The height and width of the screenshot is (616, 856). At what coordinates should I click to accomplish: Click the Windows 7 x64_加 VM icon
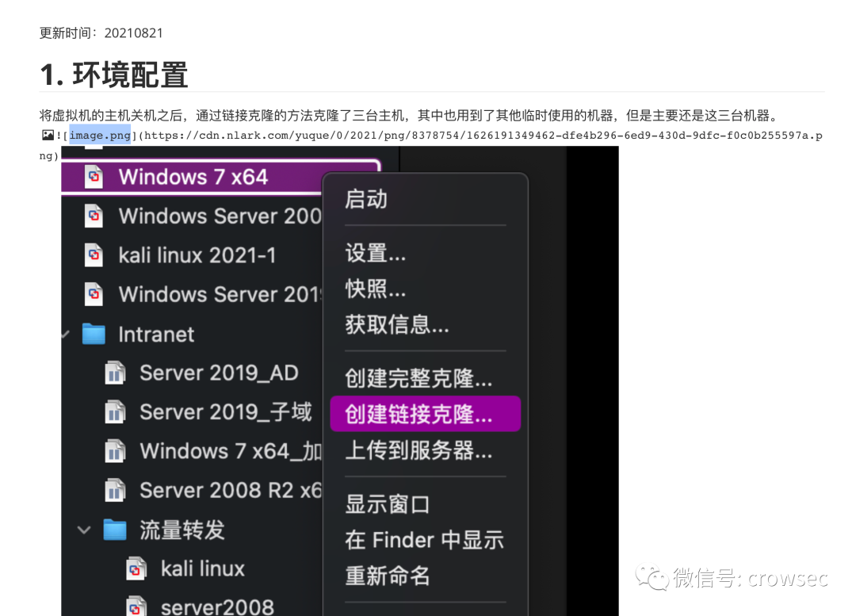115,452
